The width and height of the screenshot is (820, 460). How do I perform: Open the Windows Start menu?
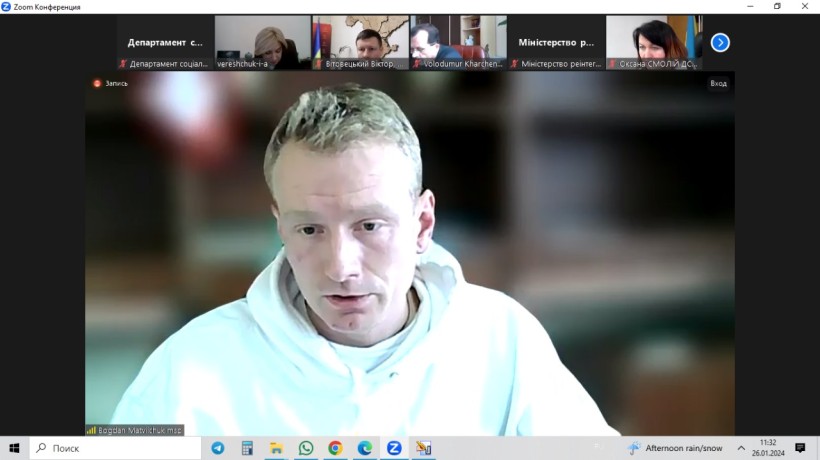[14, 448]
